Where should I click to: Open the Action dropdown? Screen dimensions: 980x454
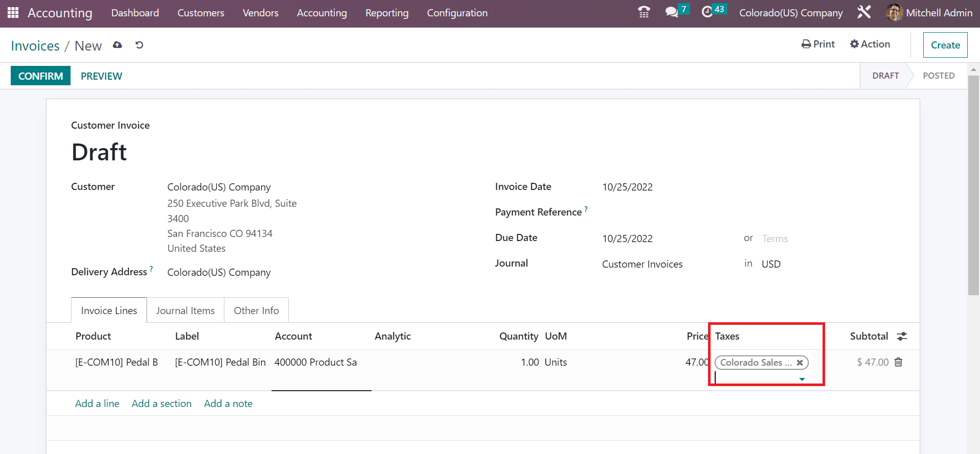click(x=870, y=44)
